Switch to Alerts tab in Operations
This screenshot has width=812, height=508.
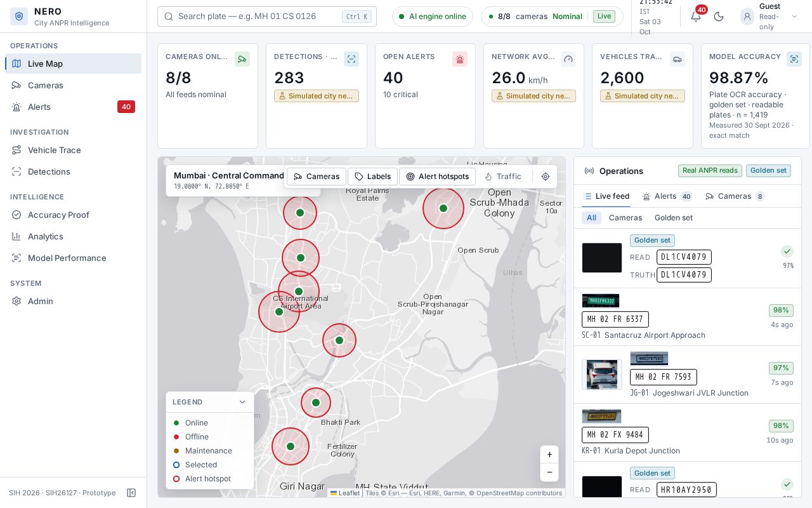point(667,196)
